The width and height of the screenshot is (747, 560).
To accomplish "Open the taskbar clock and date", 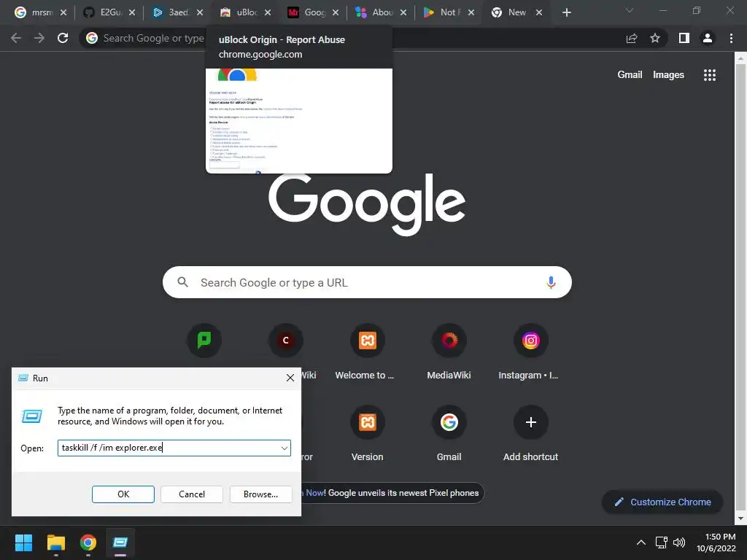I will pyautogui.click(x=716, y=542).
